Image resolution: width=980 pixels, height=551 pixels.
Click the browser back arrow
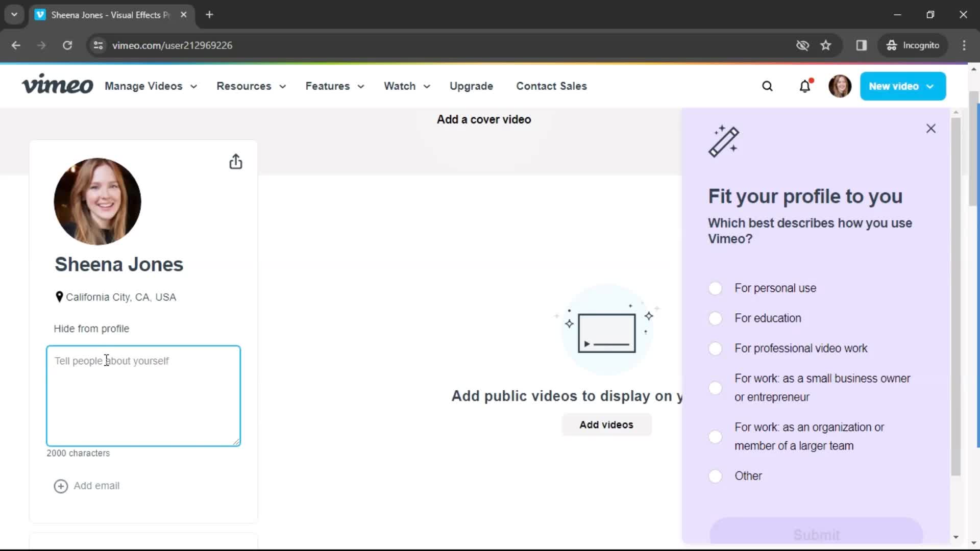point(16,45)
